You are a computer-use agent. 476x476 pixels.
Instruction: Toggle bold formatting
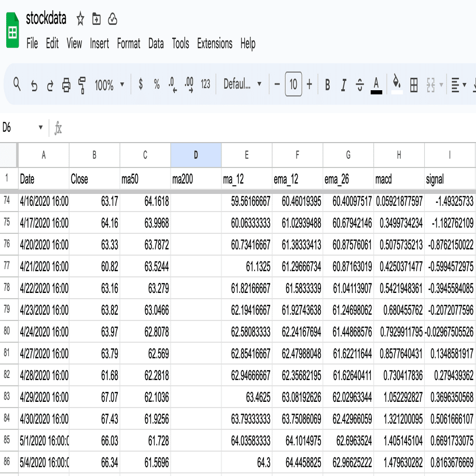pyautogui.click(x=327, y=85)
